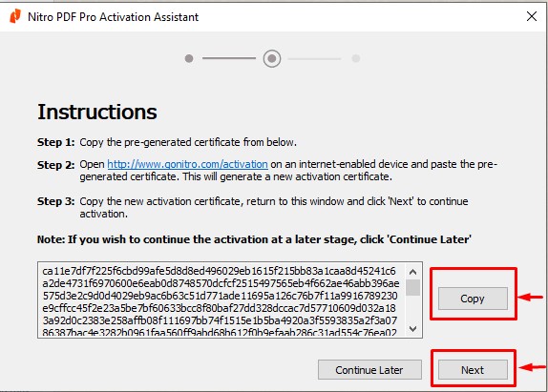This screenshot has height=392, width=548.
Task: Place cursor on certificate line starting e9cffcc4
Action: coord(219,308)
